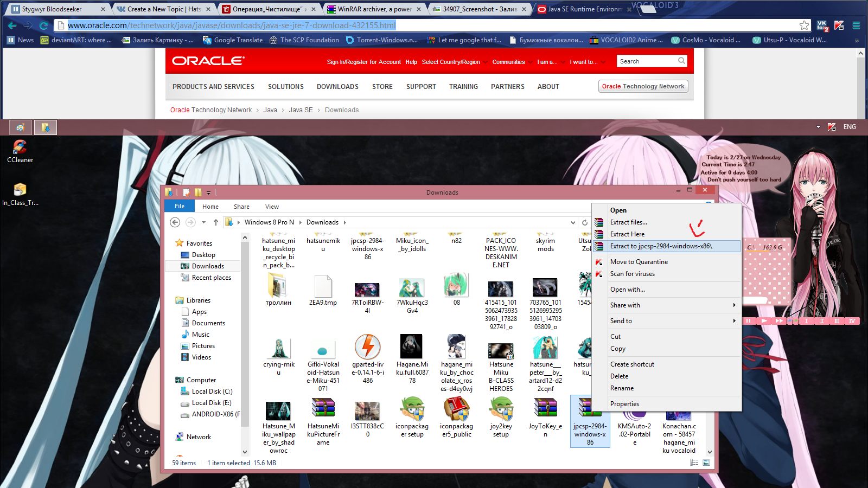Viewport: 868px width, 488px height.
Task: Click the VK extension icon in browser
Action: pos(822,25)
